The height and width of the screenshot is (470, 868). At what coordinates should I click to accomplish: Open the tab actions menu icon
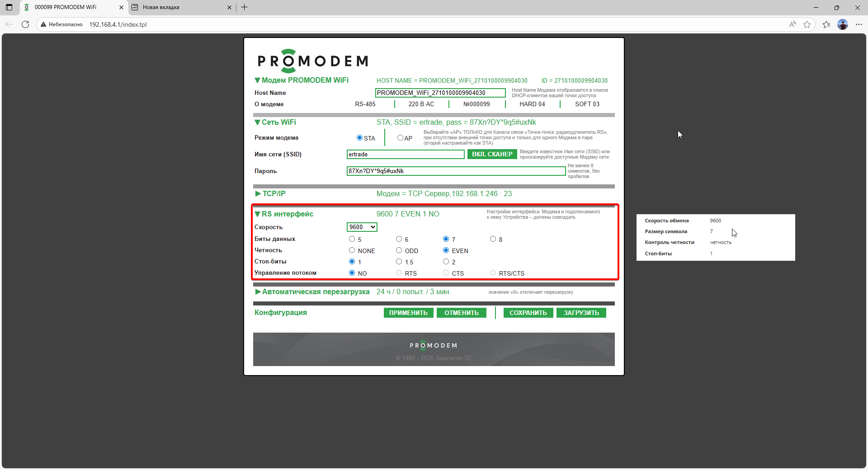9,7
